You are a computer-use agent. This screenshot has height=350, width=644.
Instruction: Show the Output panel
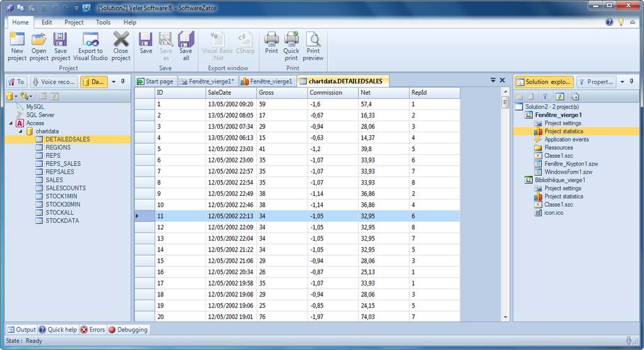coord(21,329)
